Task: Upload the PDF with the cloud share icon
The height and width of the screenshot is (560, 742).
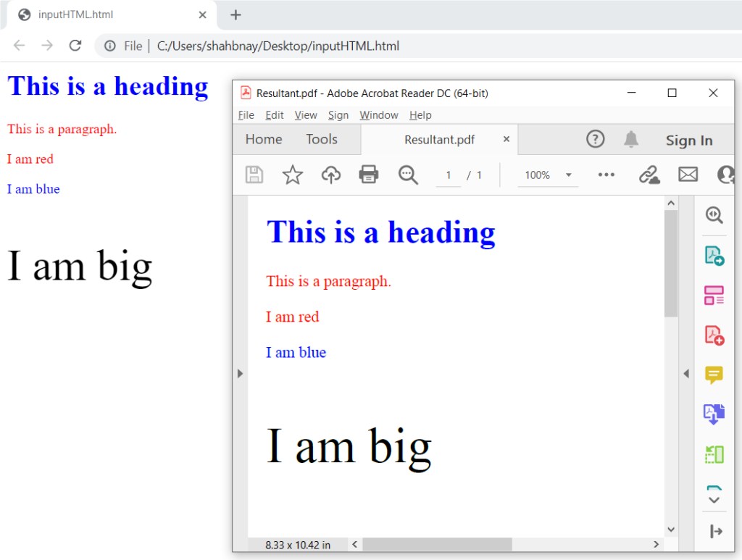Action: click(330, 175)
